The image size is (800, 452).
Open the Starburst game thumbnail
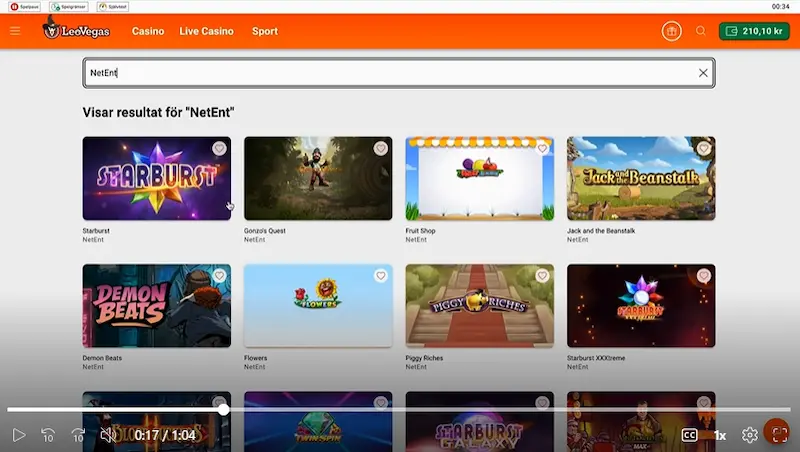[157, 179]
